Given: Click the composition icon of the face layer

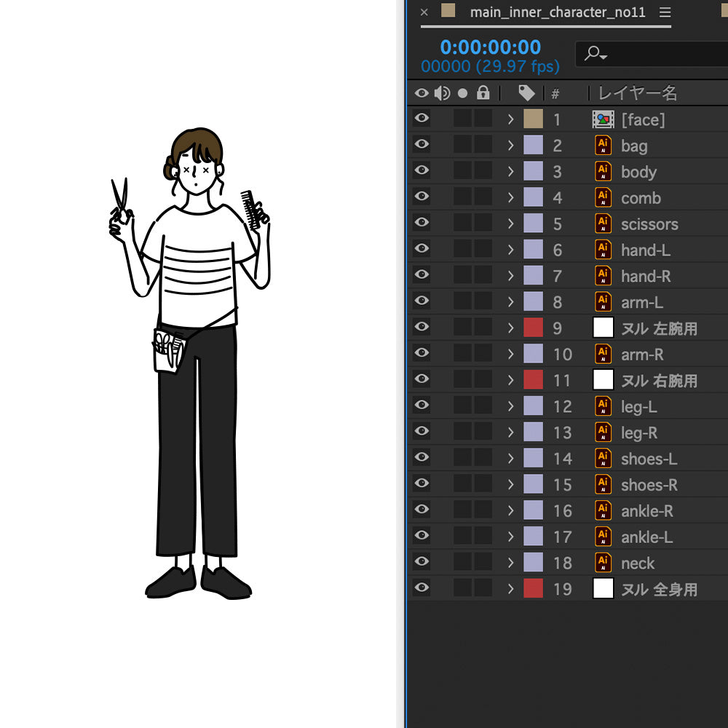Looking at the screenshot, I should (x=603, y=119).
